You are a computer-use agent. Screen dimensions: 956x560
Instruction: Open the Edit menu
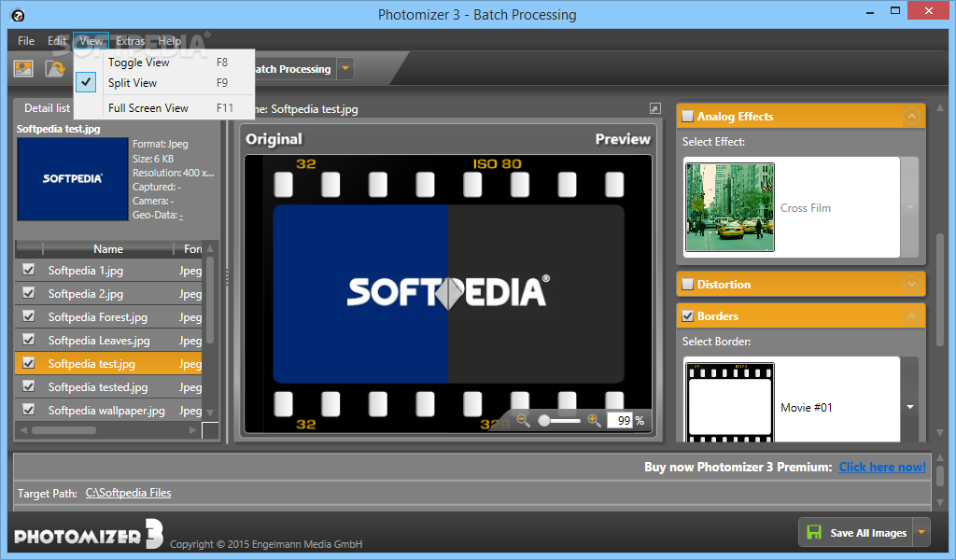click(57, 41)
